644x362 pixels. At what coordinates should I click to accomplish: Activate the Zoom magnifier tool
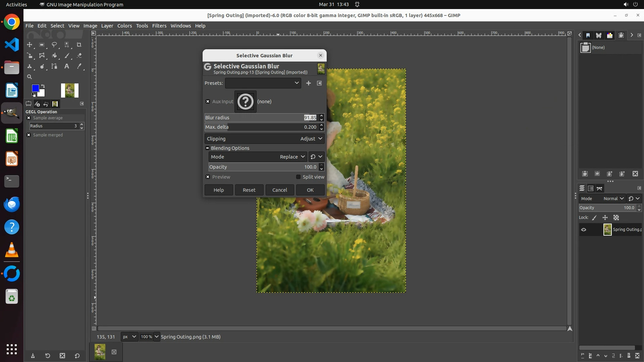click(30, 77)
